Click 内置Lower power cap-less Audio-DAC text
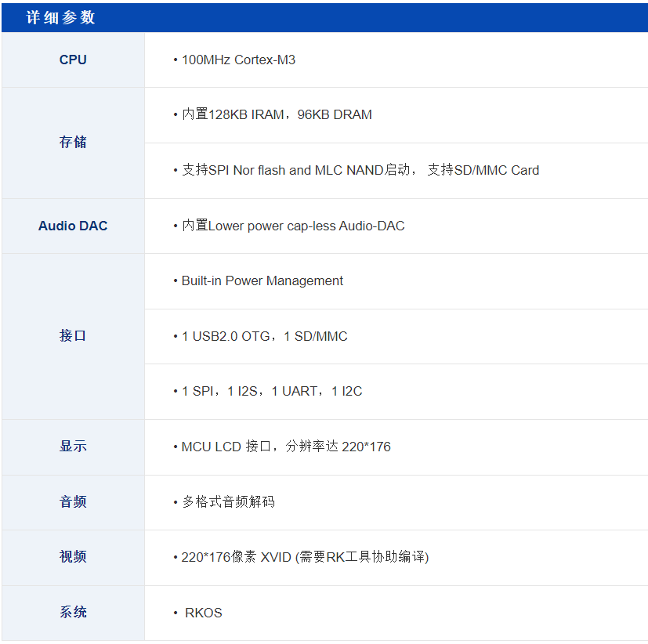 pyautogui.click(x=293, y=226)
